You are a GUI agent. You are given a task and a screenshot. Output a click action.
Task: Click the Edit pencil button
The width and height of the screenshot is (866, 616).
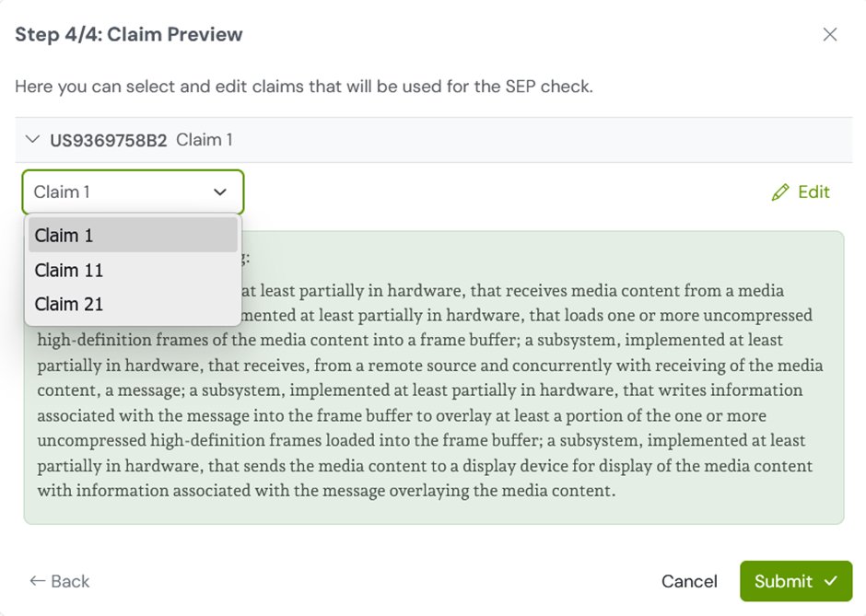801,192
